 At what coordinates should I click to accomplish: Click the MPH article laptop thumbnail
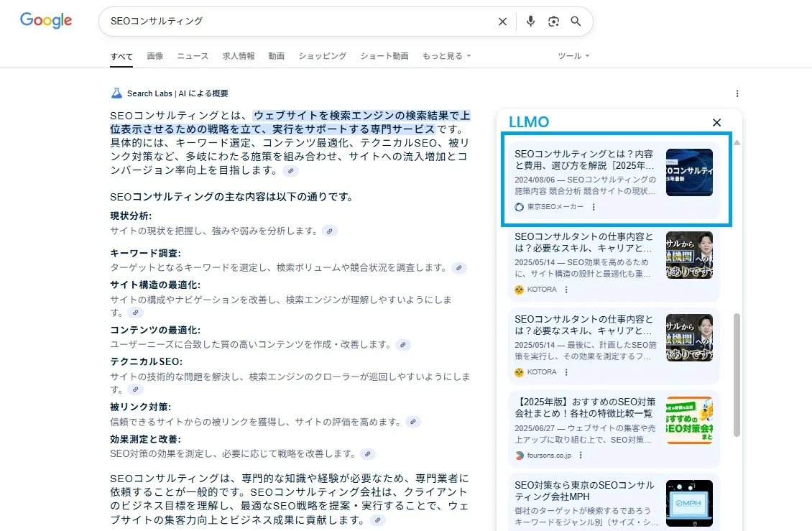689,503
